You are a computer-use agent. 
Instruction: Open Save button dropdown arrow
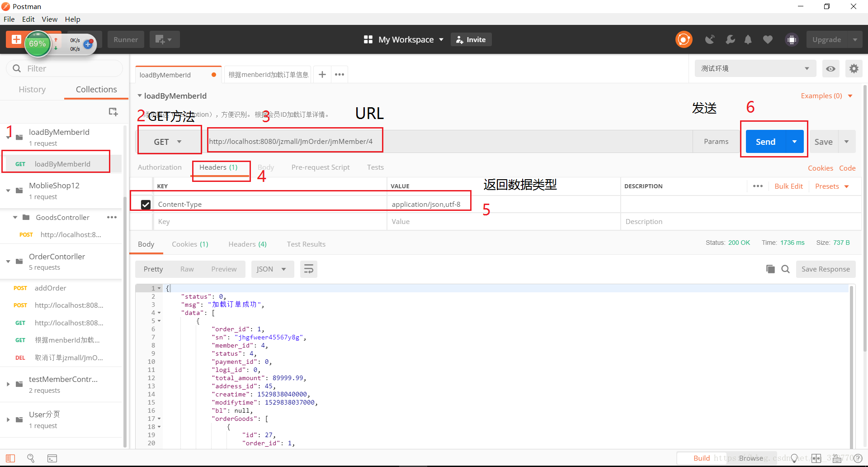click(x=846, y=142)
